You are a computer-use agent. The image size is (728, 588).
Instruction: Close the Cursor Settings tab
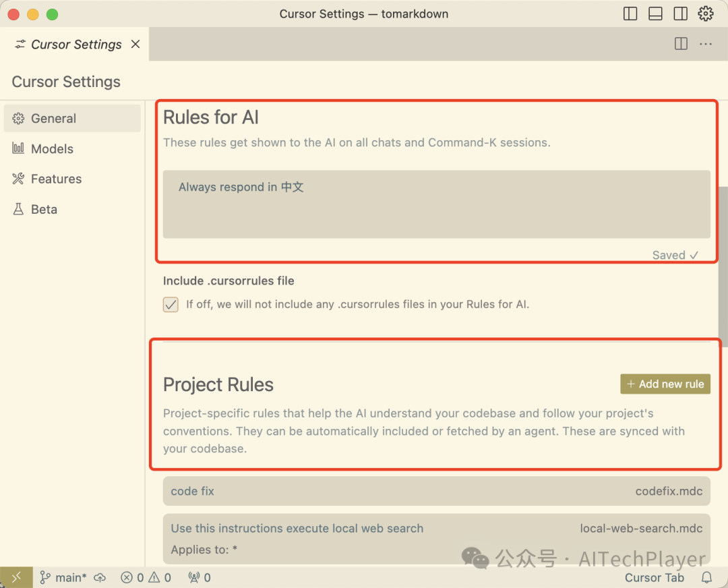tap(135, 44)
